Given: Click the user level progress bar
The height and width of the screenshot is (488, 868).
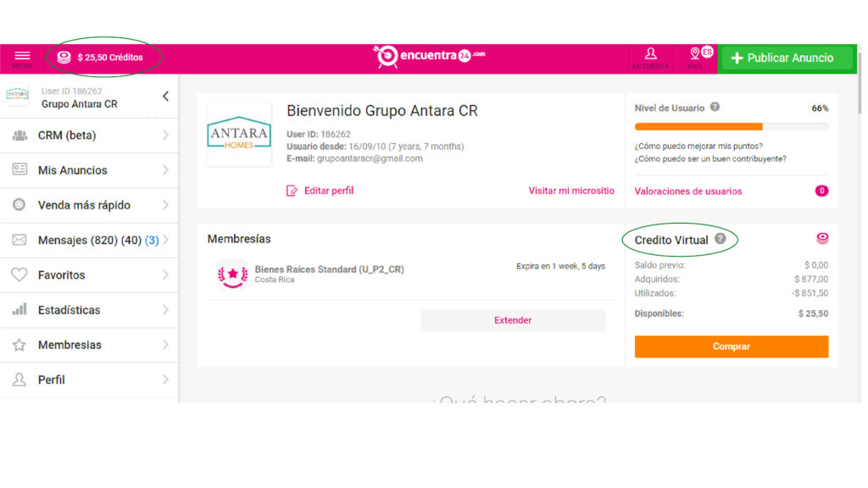Looking at the screenshot, I should click(732, 127).
